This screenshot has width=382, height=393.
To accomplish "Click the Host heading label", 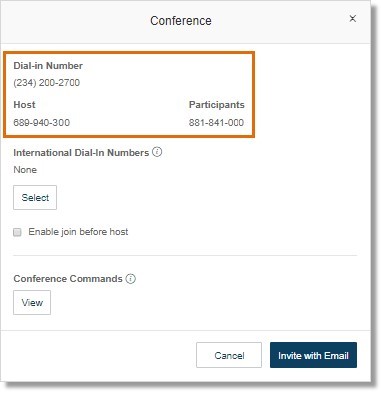I will pos(24,105).
